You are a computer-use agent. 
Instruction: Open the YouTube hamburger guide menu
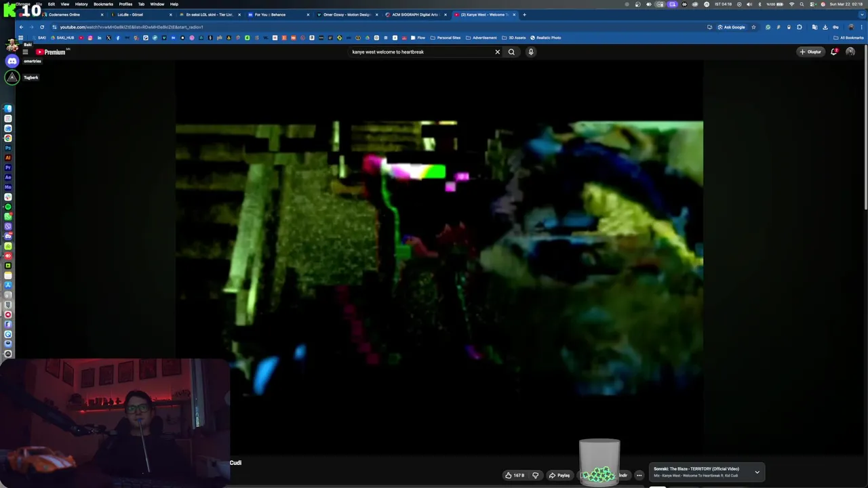click(25, 52)
